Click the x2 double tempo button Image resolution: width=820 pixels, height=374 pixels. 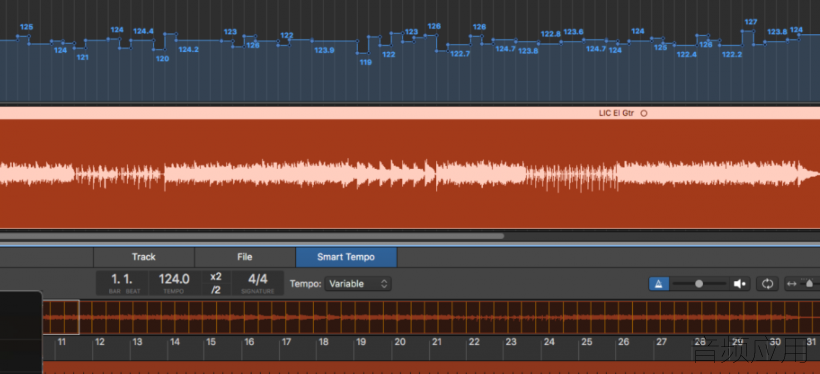[x=215, y=277]
